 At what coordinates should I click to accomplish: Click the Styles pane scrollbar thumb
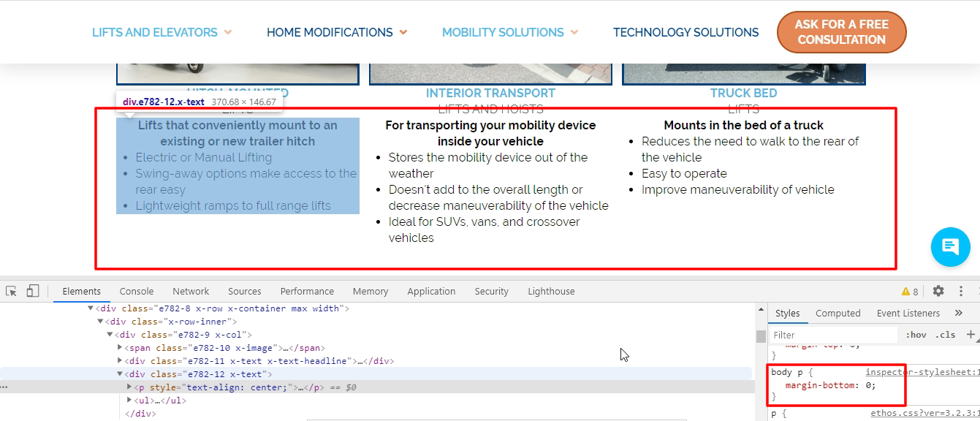761,336
